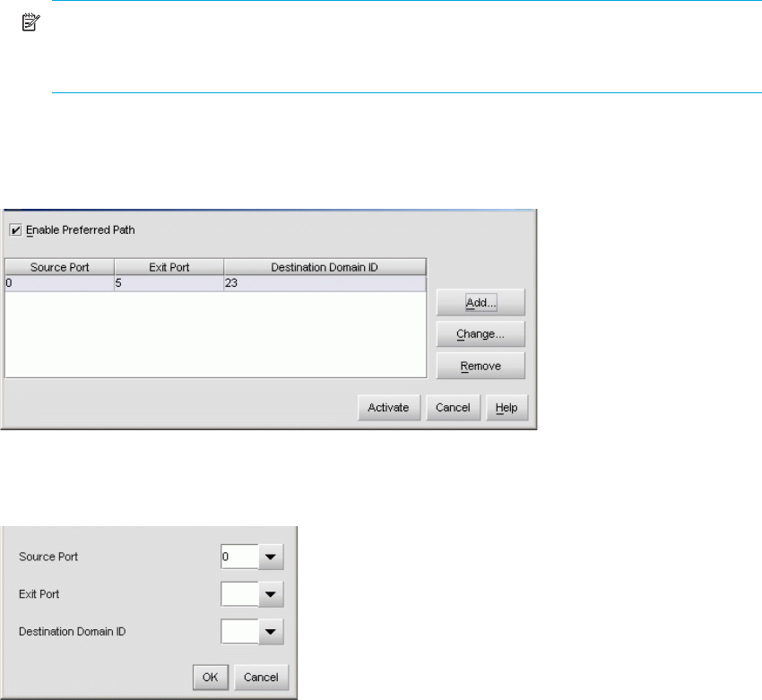Open Help for the Preferred Path dialog

pos(507,408)
